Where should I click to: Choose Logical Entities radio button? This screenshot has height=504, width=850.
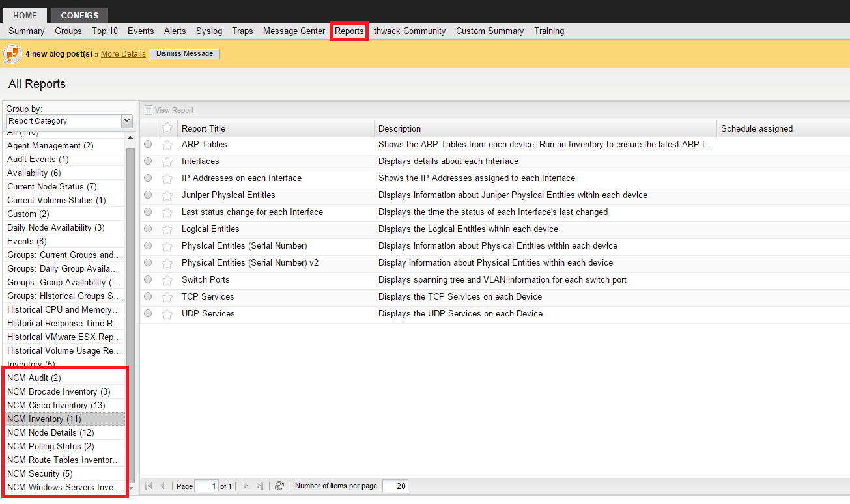[x=148, y=229]
